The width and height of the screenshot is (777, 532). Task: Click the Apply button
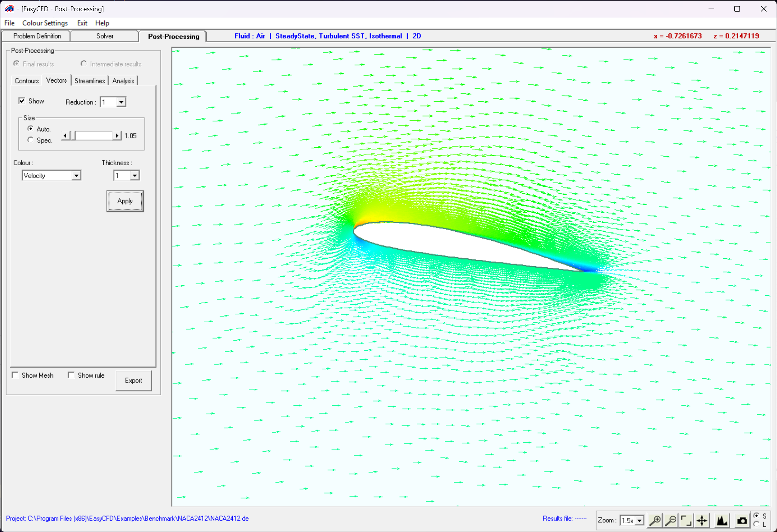[x=125, y=201]
